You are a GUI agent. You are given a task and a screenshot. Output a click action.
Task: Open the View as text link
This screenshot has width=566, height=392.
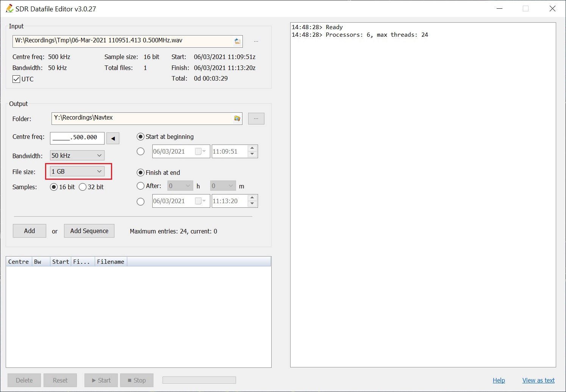538,380
